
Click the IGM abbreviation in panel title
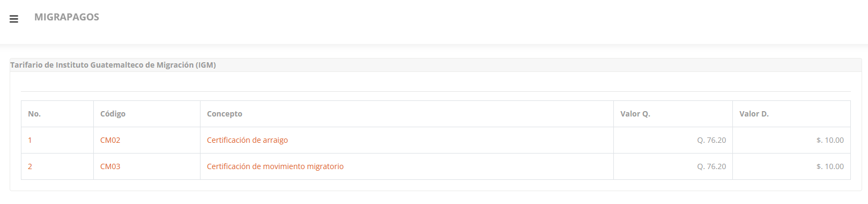(206, 65)
